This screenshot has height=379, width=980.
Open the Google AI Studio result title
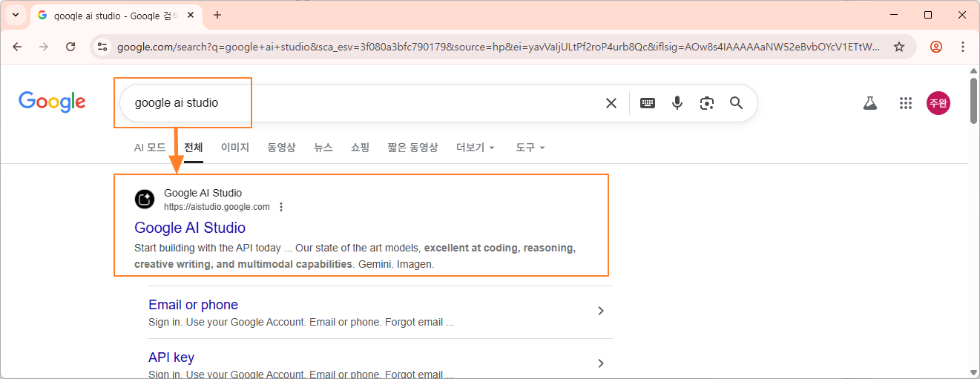[190, 228]
